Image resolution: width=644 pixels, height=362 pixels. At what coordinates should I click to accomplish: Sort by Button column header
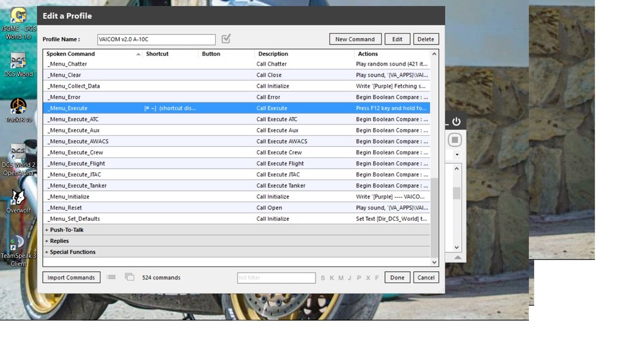pyautogui.click(x=226, y=54)
